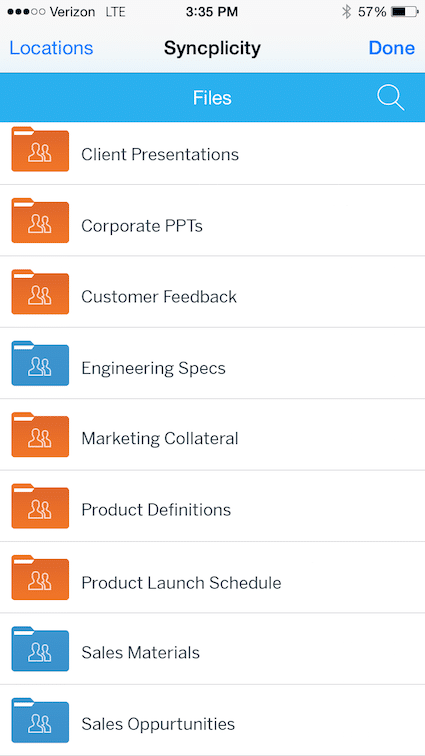
Task: Tap the Customer Feedback folder icon
Action: point(40,292)
